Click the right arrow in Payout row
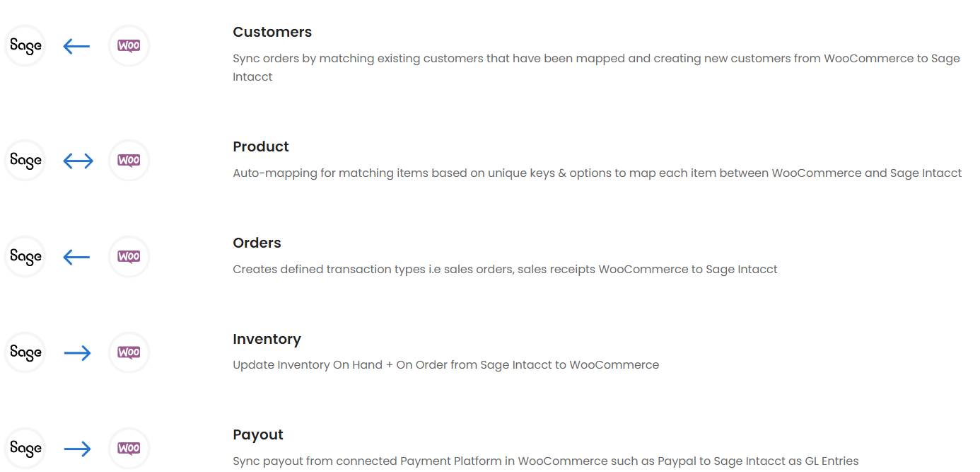Image resolution: width=980 pixels, height=472 pixels. (x=78, y=449)
